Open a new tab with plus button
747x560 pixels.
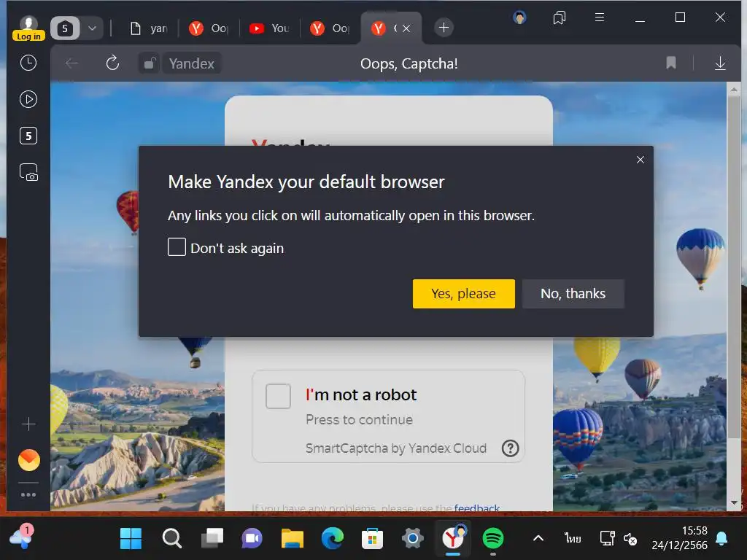tap(444, 28)
